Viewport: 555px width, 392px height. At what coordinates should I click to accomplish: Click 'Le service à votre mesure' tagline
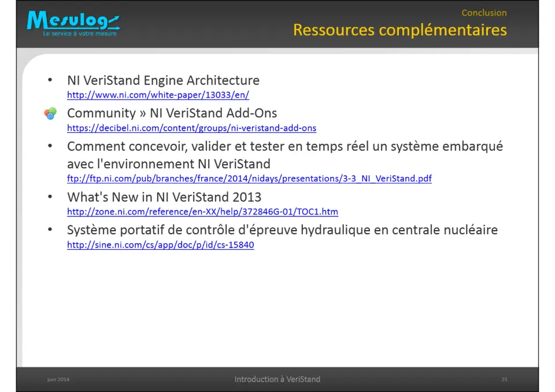(x=80, y=34)
